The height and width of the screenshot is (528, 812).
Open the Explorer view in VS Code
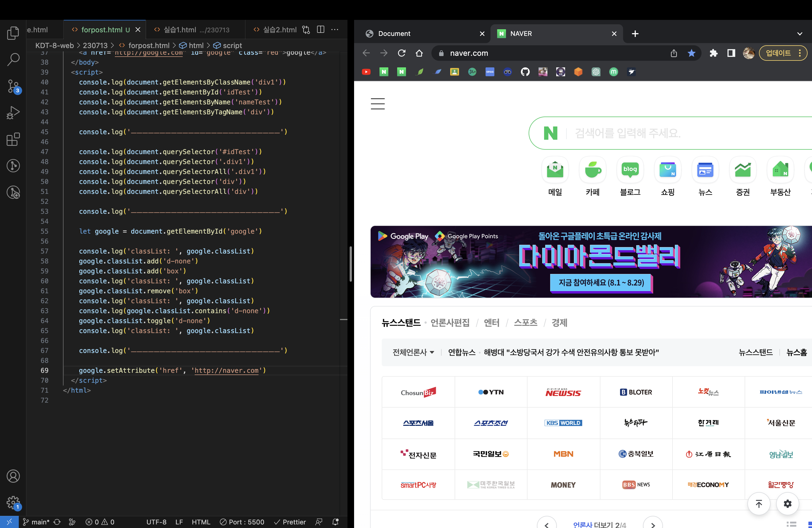pyautogui.click(x=13, y=33)
